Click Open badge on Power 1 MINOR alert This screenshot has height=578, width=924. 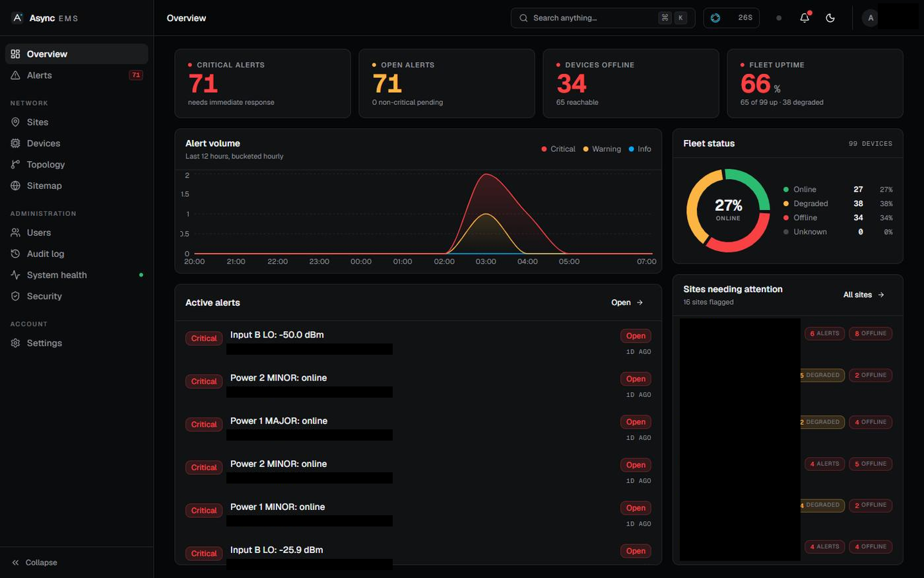636,508
